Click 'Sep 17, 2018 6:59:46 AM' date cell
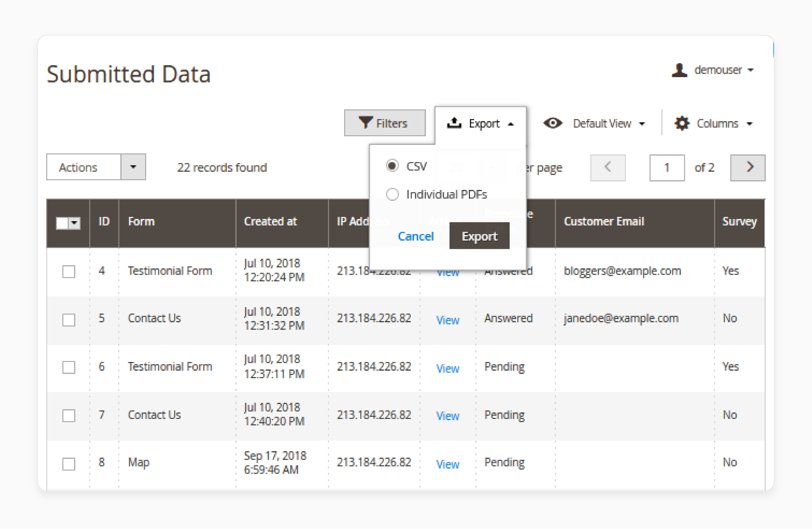The height and width of the screenshot is (529, 812). pos(275,462)
